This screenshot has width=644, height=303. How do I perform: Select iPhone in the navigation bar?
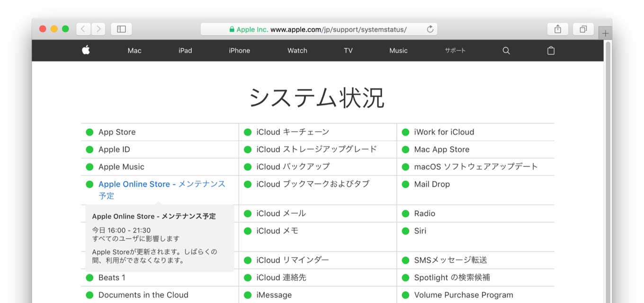tap(239, 51)
